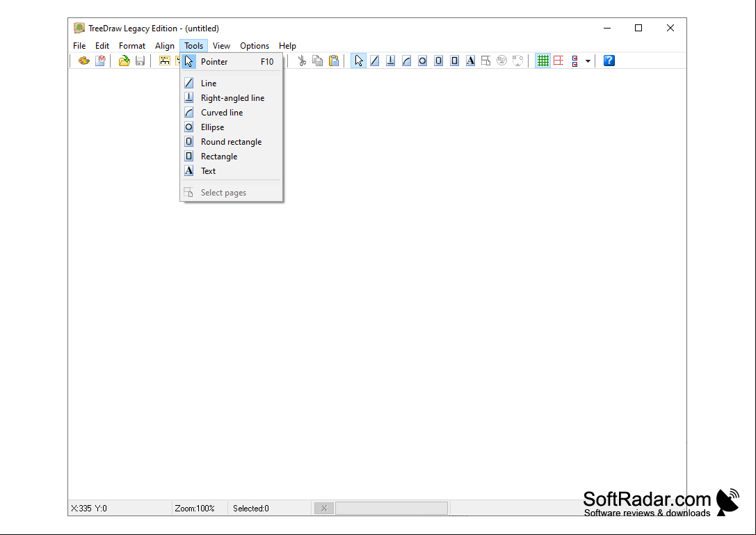Choose Ellipse from the Tools menu
The image size is (756, 535).
coord(231,127)
